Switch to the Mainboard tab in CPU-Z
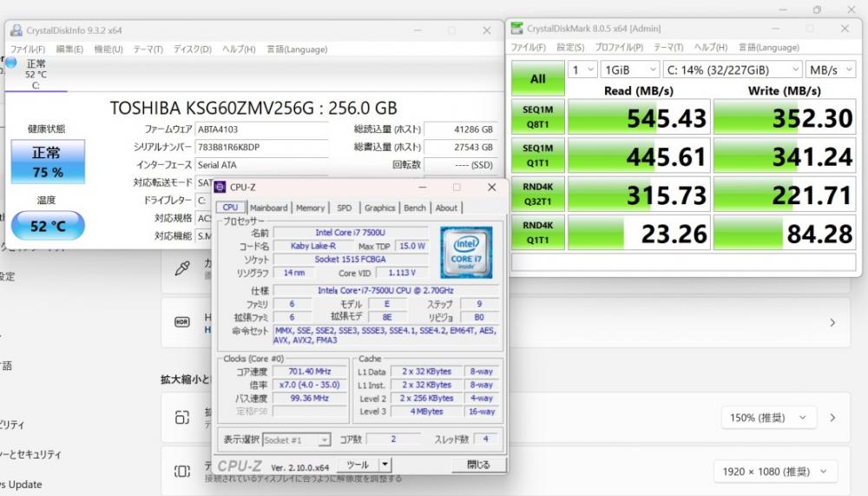This screenshot has height=496, width=868. coord(268,208)
